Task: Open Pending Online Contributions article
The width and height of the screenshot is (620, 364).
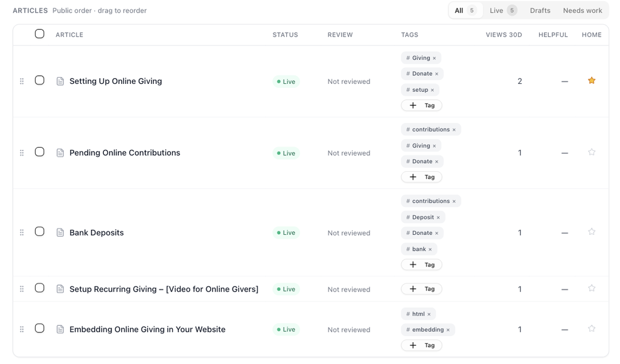Action: 125,153
